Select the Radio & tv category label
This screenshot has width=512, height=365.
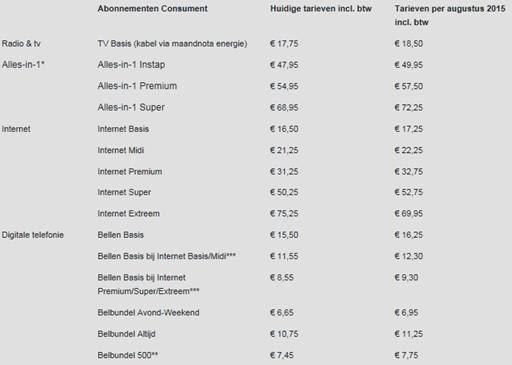(21, 44)
